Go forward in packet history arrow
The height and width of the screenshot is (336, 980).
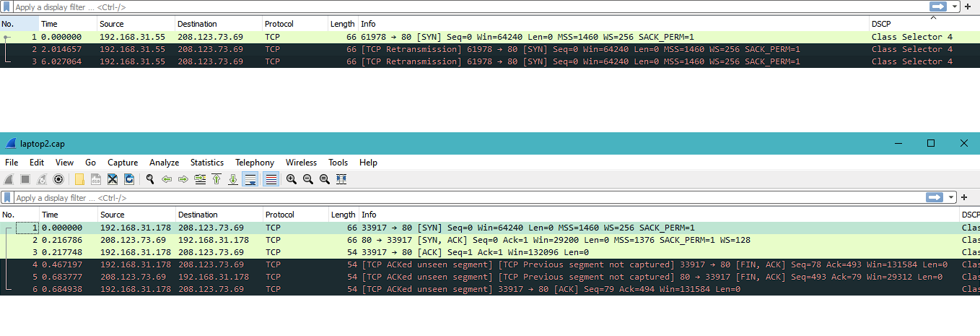point(183,179)
